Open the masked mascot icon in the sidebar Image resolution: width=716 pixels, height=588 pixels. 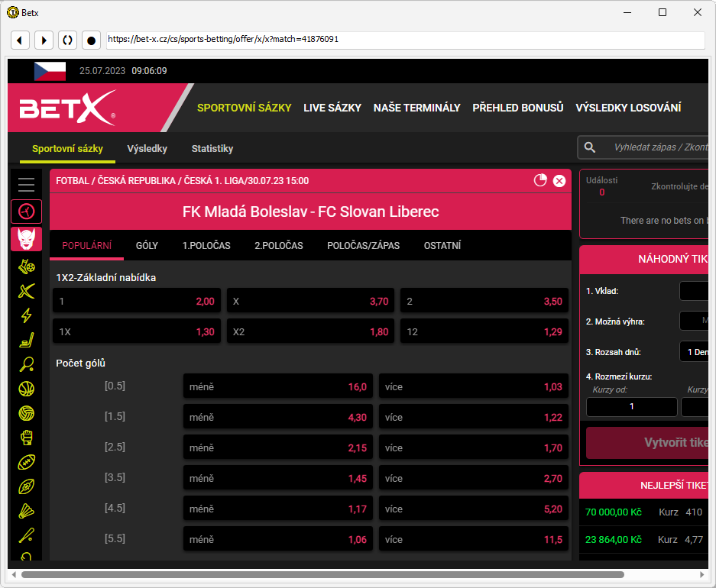point(27,239)
